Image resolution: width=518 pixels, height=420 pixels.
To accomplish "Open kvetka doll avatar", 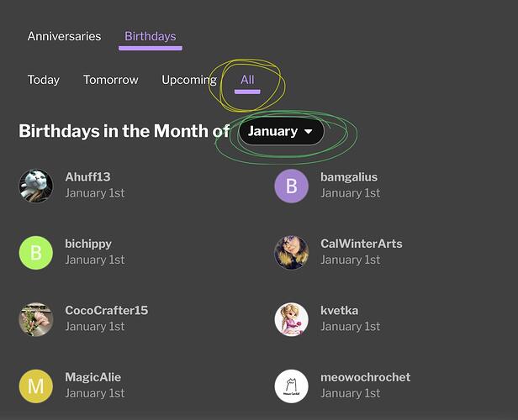I will coord(291,319).
